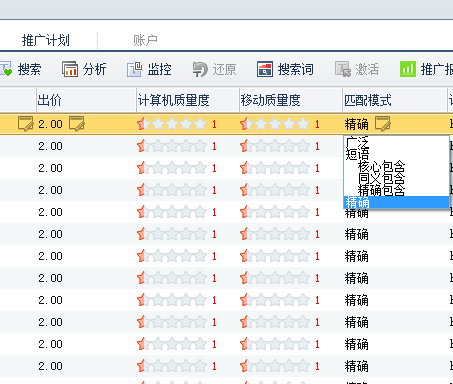The image size is (453, 384).
Task: Click the mobile quality stars in highlighted row
Action: 275,124
